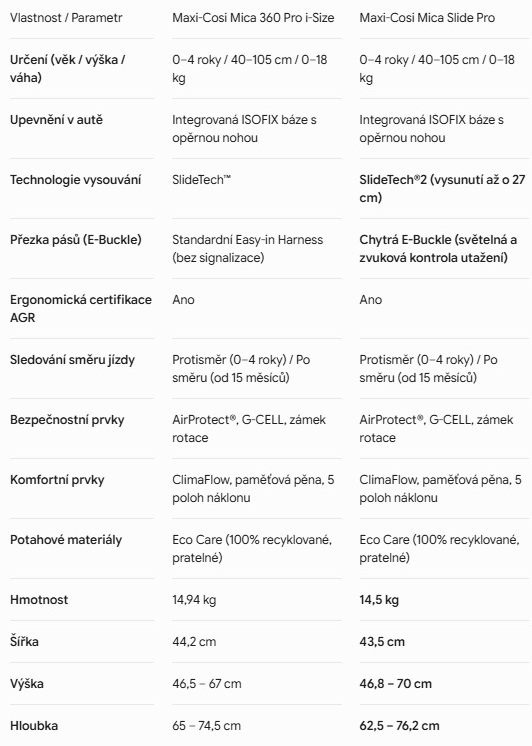Click the Sledování směru jízdy label
Viewport: 532px width, 746px height.
[x=72, y=360]
